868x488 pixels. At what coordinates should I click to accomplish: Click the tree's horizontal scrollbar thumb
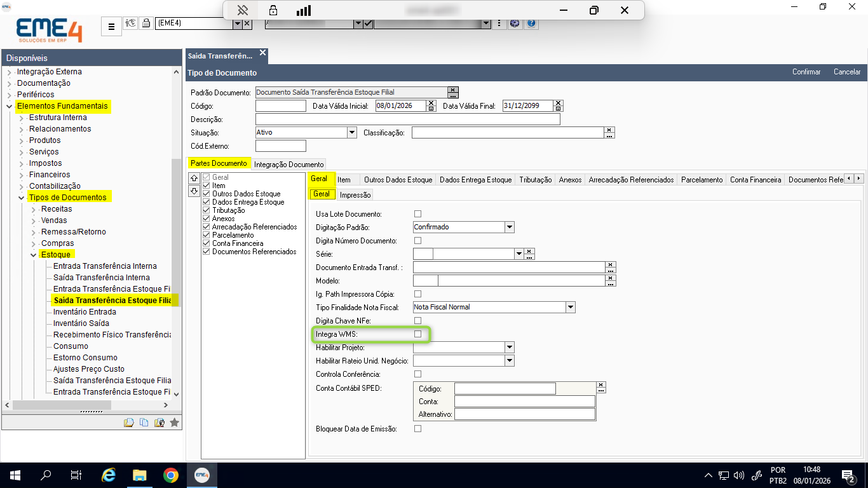(x=62, y=405)
